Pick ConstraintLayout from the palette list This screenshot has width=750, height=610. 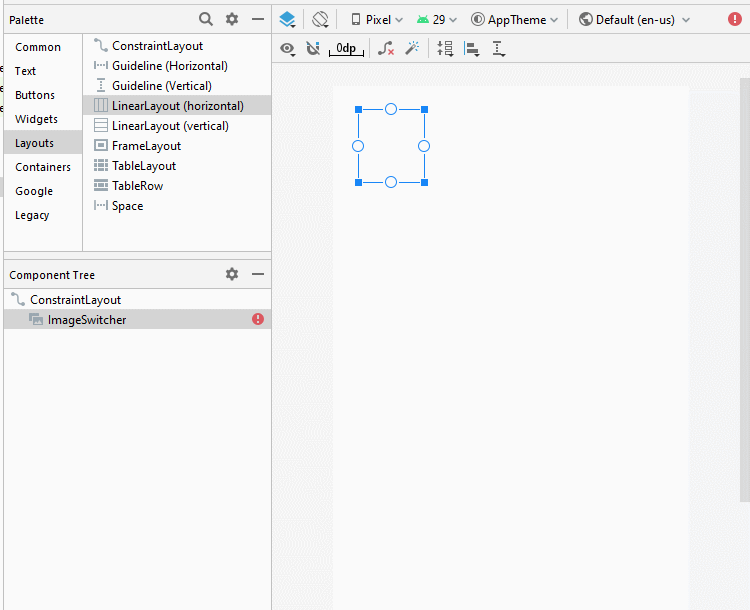[177, 45]
